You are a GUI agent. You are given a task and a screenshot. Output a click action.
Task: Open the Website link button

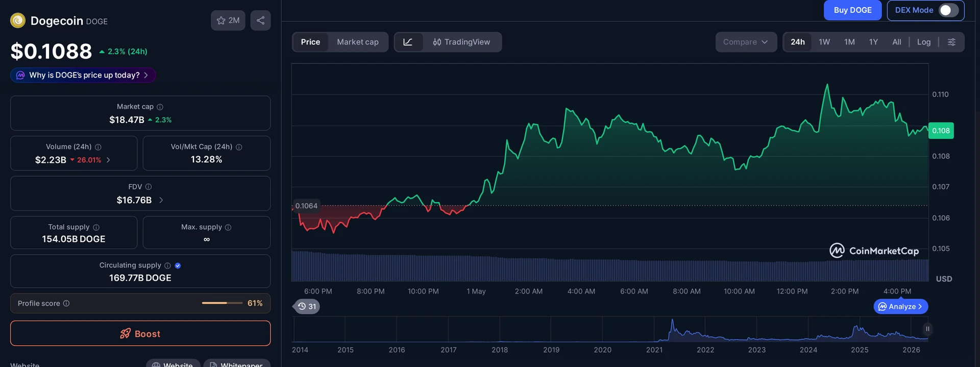(x=172, y=363)
